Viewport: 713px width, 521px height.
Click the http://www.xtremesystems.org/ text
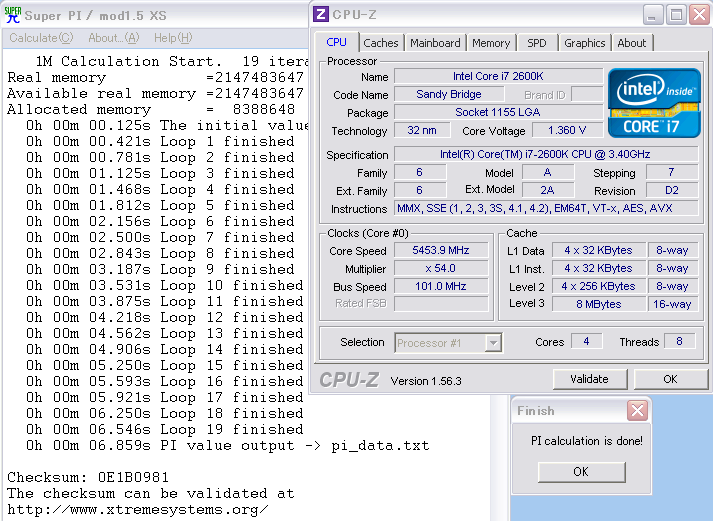point(138,510)
